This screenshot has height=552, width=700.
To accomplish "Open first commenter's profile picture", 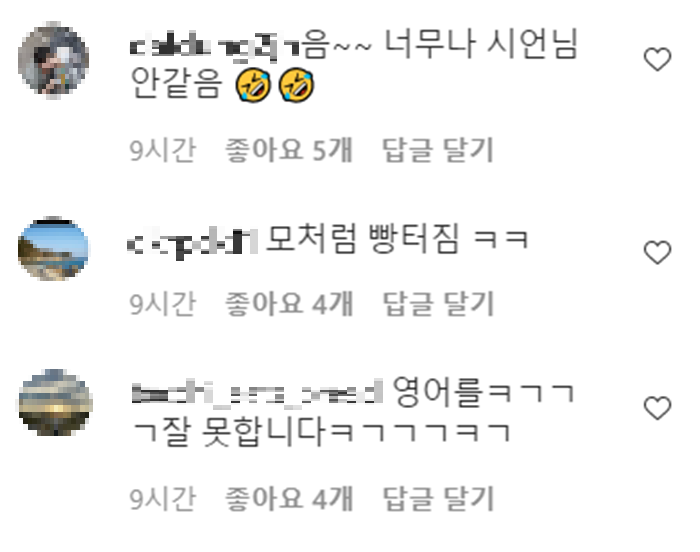I will 53,60.
